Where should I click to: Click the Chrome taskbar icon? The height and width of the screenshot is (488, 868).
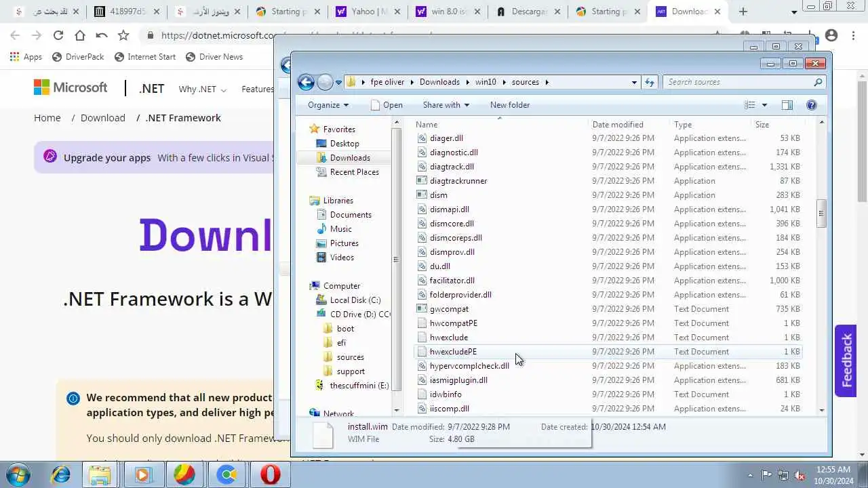[227, 475]
